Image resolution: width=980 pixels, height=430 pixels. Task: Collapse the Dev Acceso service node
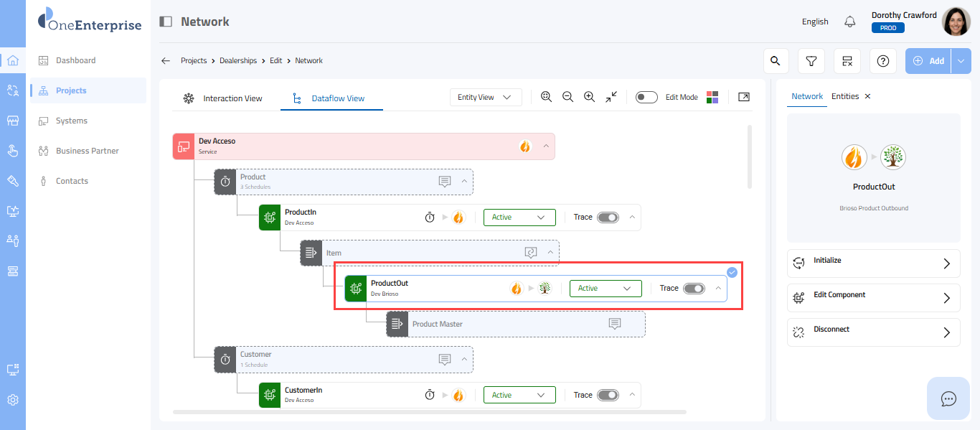pos(546,146)
